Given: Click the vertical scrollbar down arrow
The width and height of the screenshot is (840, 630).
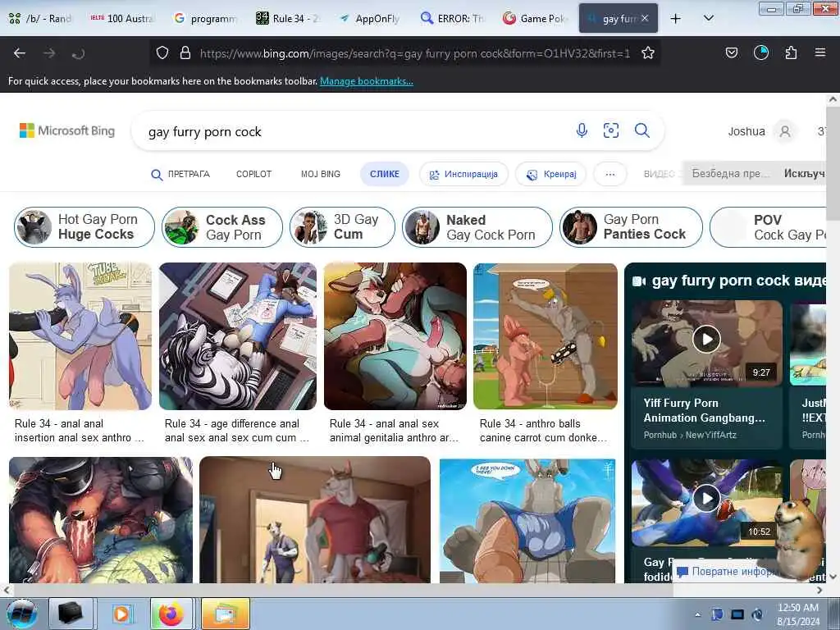Looking at the screenshot, I should click(833, 577).
